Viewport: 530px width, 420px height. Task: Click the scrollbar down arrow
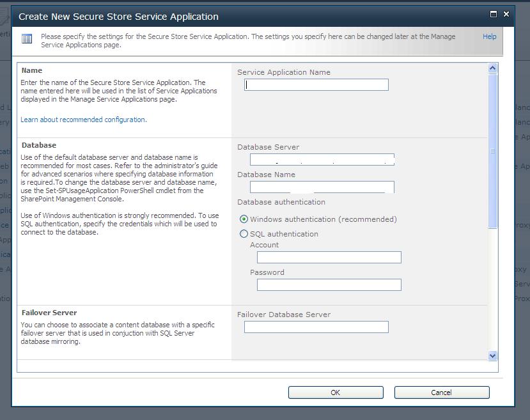point(492,355)
